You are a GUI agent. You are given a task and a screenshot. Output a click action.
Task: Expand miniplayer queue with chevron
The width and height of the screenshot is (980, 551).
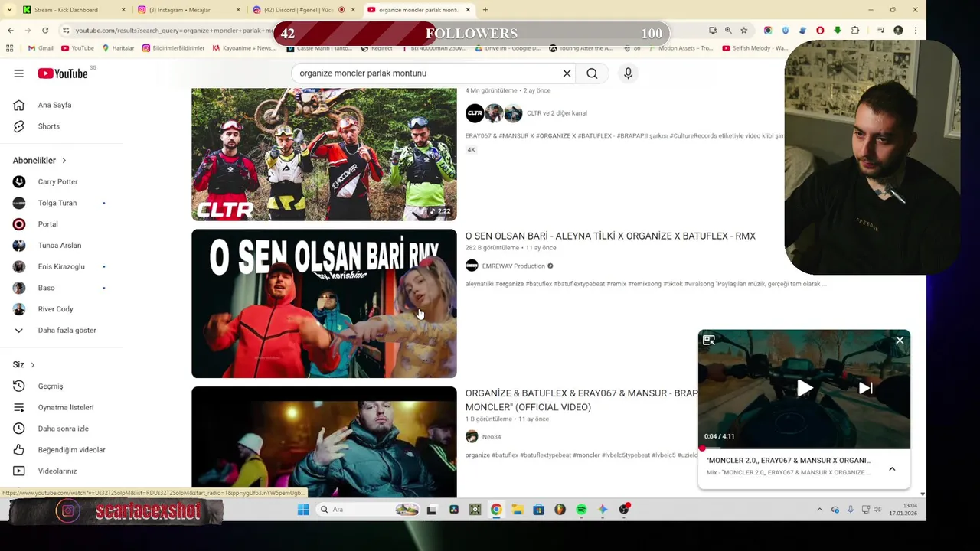(x=892, y=468)
